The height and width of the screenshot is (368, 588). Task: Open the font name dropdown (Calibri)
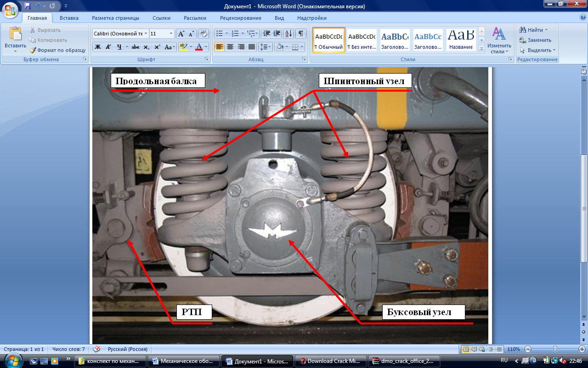pyautogui.click(x=146, y=34)
